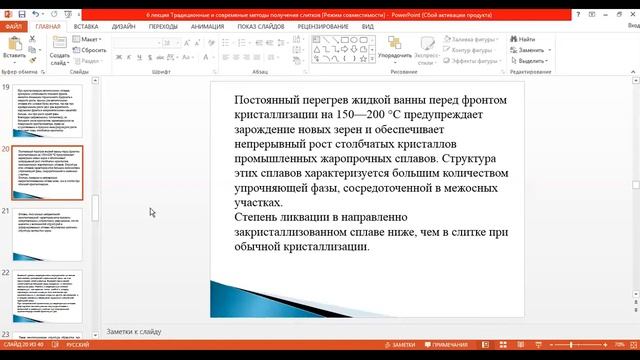This screenshot has width=640, height=360.
Task: Click the Вставить (Paste) clipboard icon
Action: [15, 43]
